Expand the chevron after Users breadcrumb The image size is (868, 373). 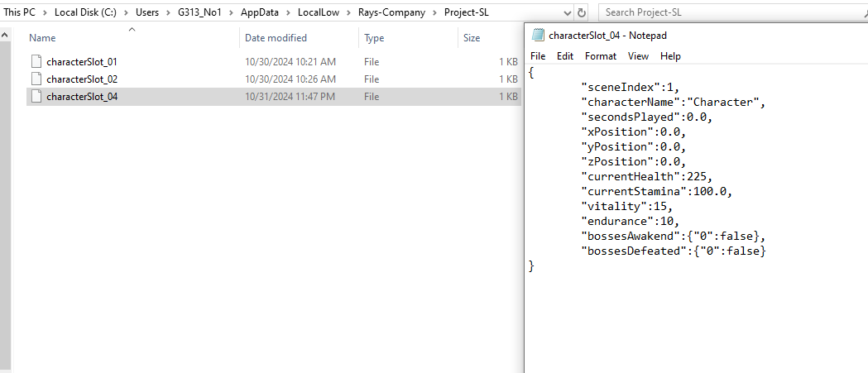168,12
